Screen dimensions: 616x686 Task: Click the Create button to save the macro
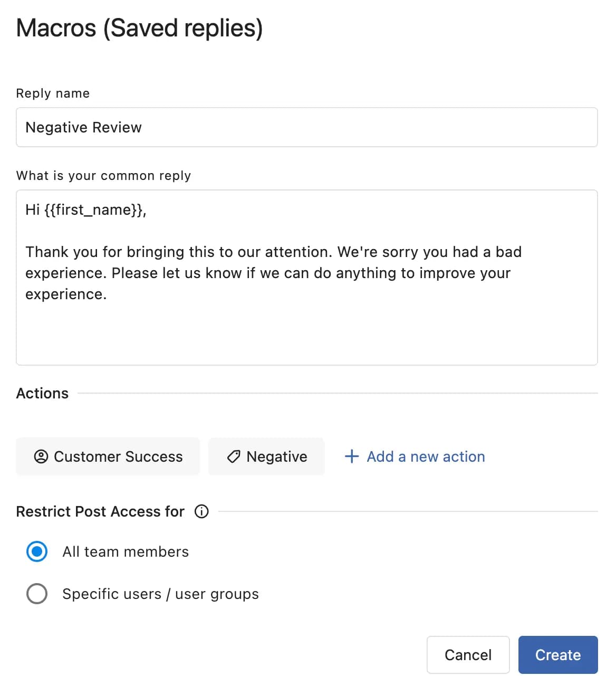558,655
